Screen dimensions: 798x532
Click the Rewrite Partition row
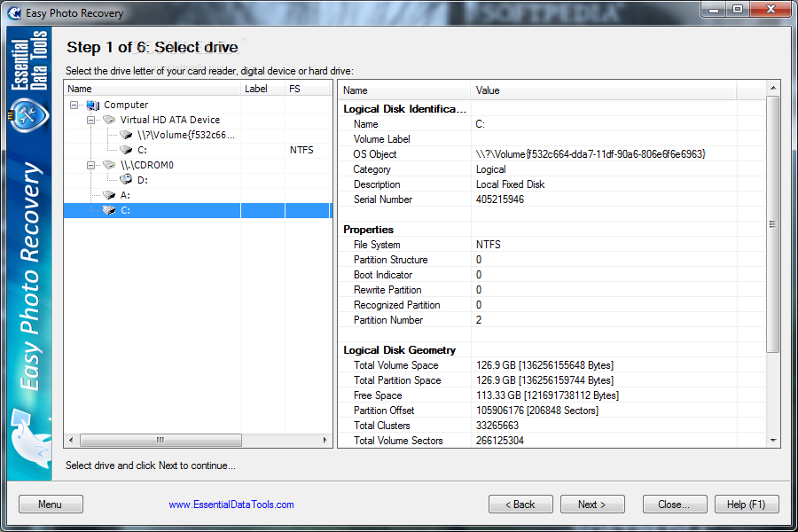(x=552, y=290)
